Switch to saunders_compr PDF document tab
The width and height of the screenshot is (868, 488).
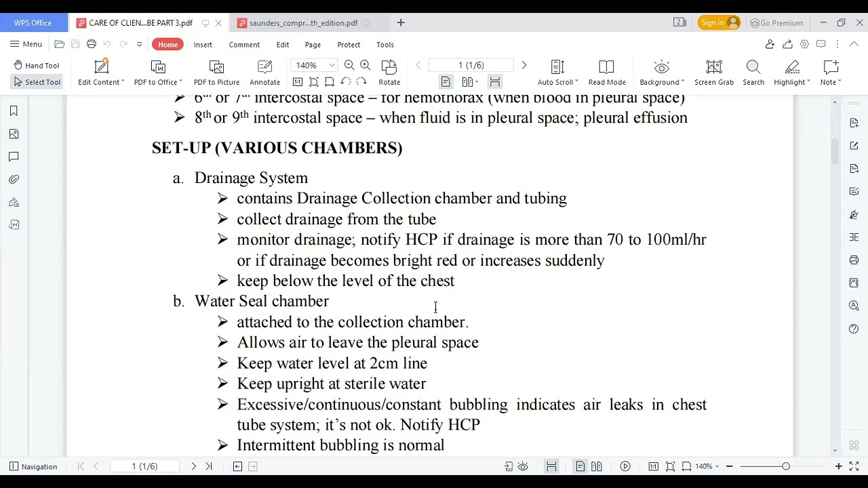tap(303, 23)
